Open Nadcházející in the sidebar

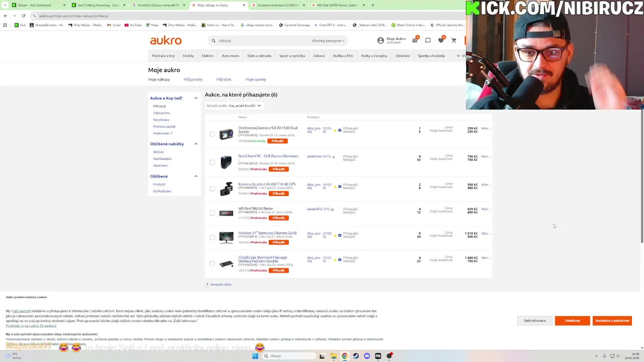(163, 159)
